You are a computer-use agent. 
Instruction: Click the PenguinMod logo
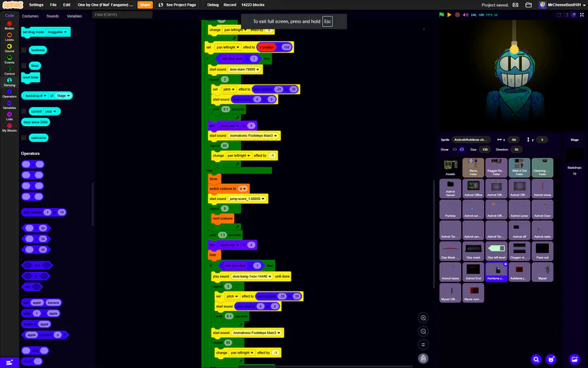[13, 5]
